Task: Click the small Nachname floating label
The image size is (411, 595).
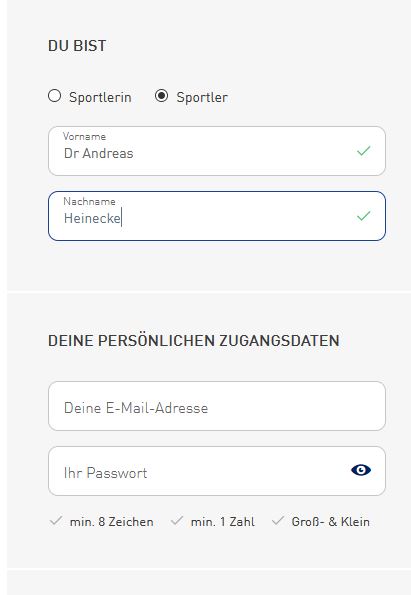Action: pyautogui.click(x=89, y=201)
